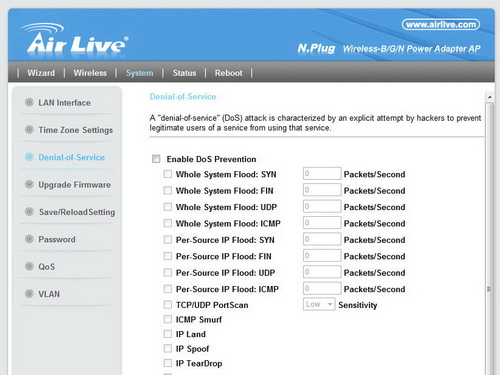The image size is (500, 375).
Task: Tick the IP Spoof checkbox
Action: pyautogui.click(x=168, y=348)
